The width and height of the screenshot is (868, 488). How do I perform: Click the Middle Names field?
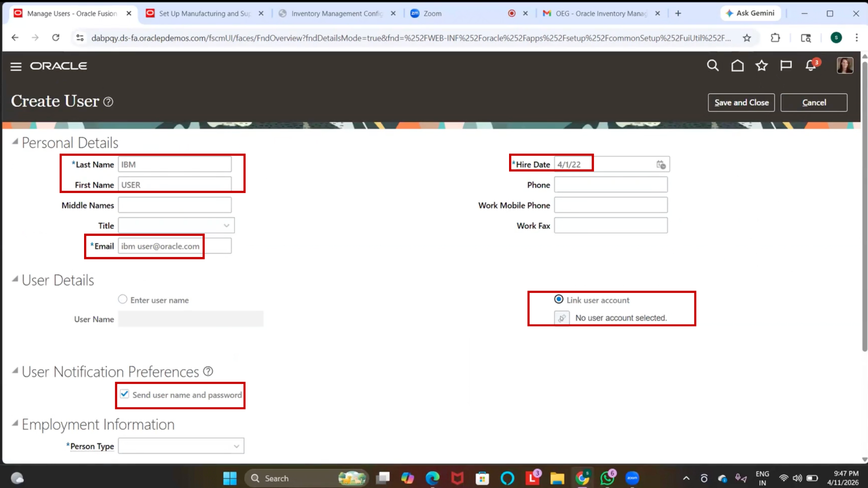(x=175, y=205)
